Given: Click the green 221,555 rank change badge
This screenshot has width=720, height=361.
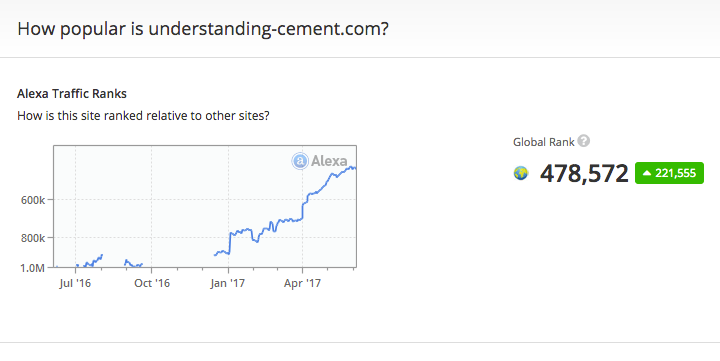Looking at the screenshot, I should [669, 173].
